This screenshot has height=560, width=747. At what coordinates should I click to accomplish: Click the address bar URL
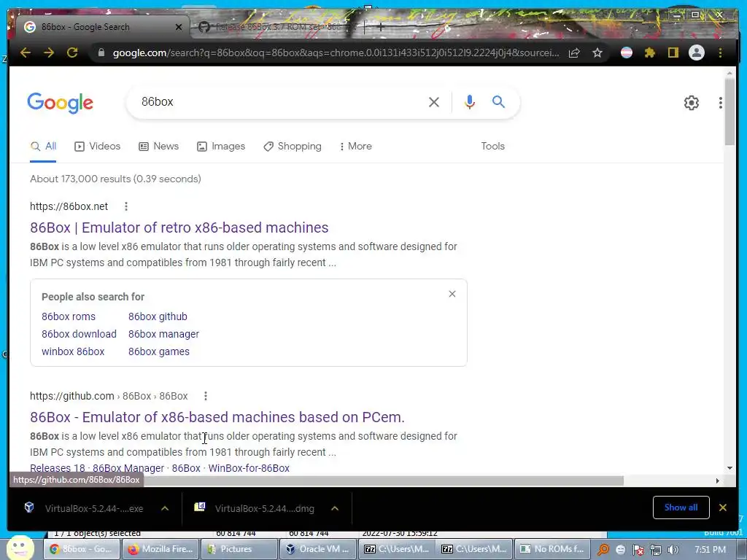[336, 52]
